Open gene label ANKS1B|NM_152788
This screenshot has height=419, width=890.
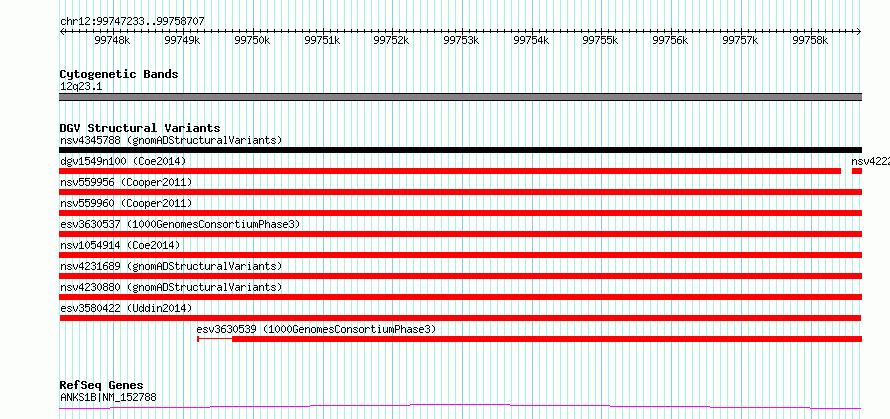point(108,397)
